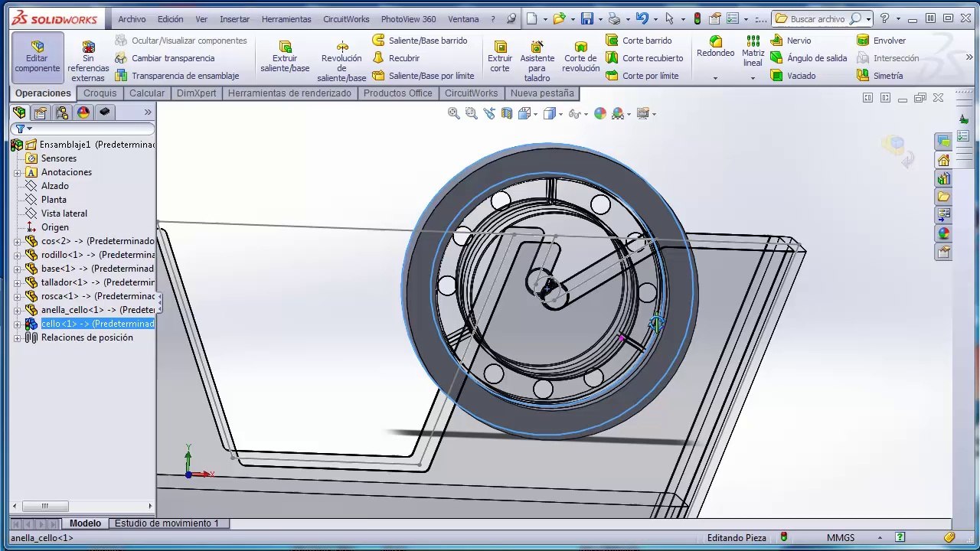Expand the Anotaciones tree node

[18, 172]
